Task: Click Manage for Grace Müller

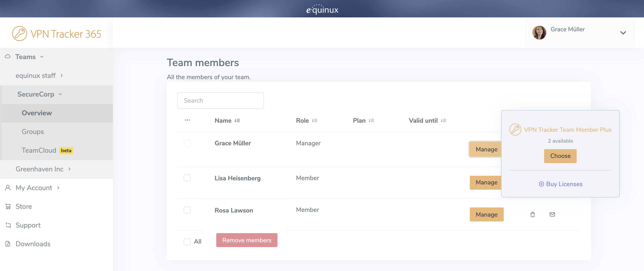Action: tap(485, 149)
